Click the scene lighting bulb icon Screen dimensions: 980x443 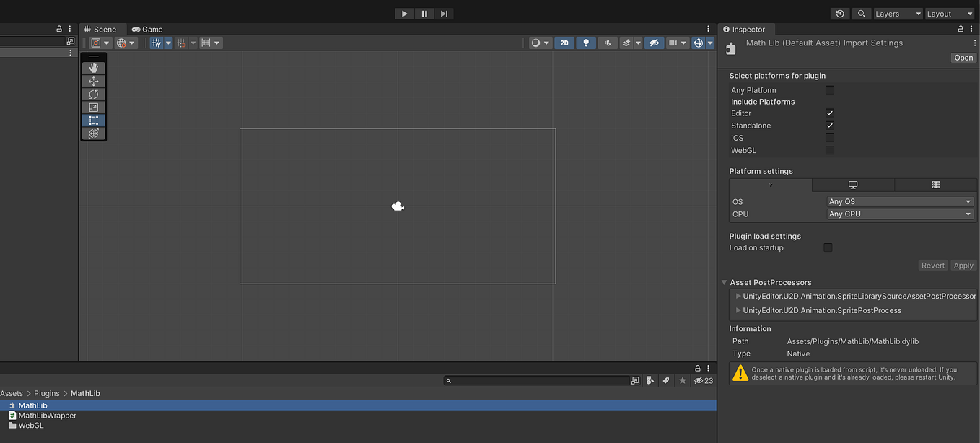[x=585, y=43]
